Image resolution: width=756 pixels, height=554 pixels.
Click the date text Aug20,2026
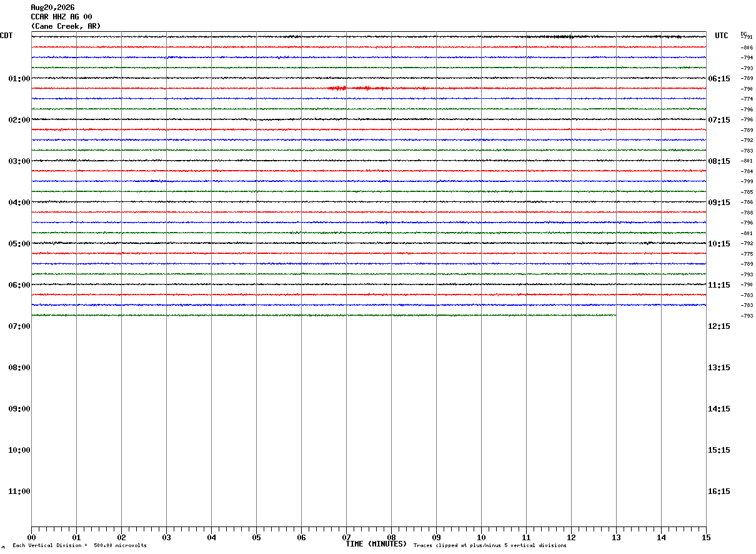pos(52,8)
